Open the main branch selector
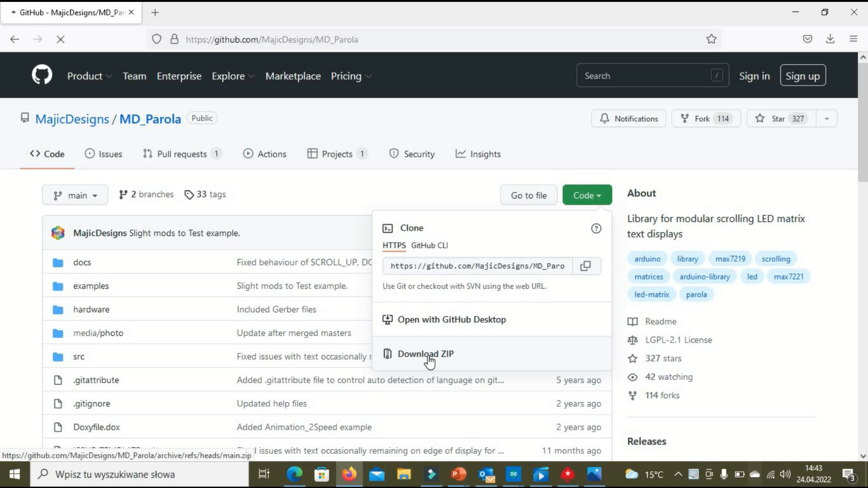The height and width of the screenshot is (488, 868). 75,195
